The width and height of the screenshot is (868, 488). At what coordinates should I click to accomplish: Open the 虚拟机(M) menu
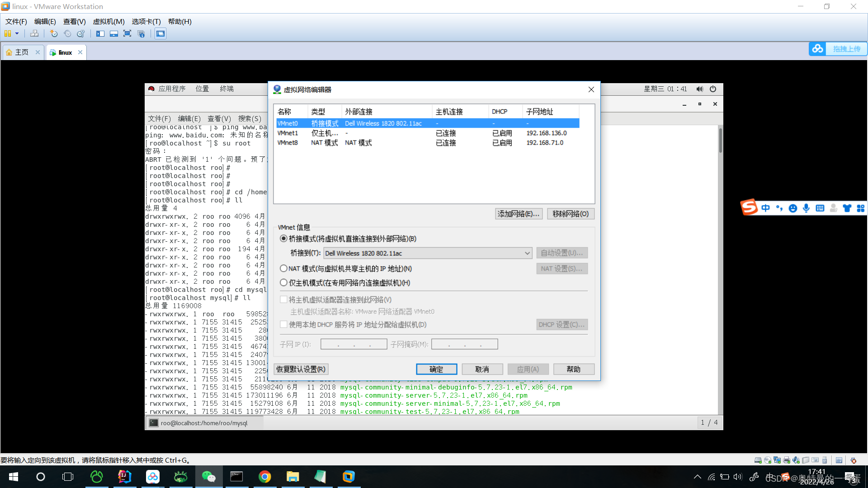(x=108, y=22)
